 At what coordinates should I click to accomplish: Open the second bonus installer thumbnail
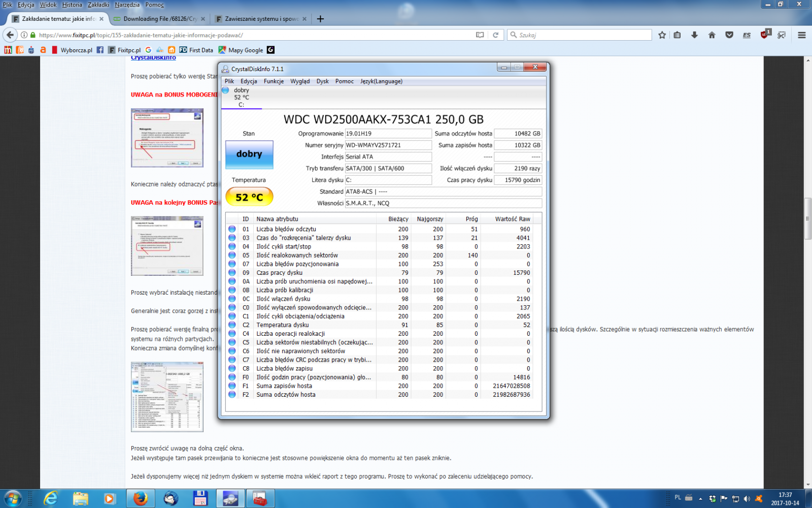pos(167,246)
